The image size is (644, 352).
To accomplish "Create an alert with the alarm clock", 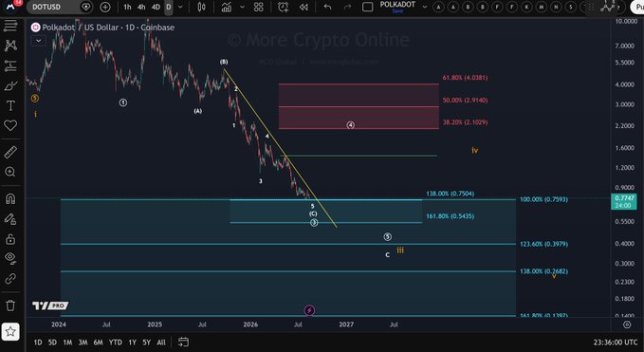I will point(283,7).
